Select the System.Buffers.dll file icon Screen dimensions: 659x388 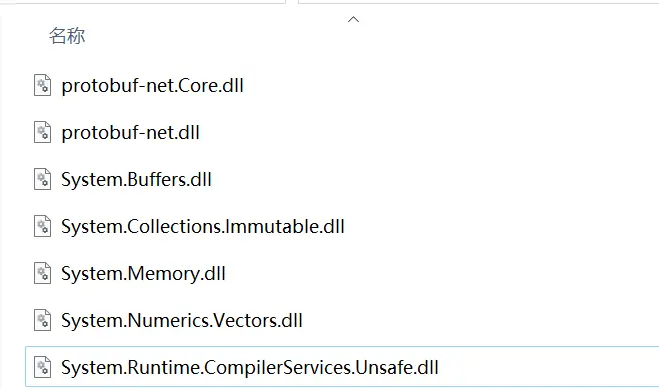tap(42, 179)
